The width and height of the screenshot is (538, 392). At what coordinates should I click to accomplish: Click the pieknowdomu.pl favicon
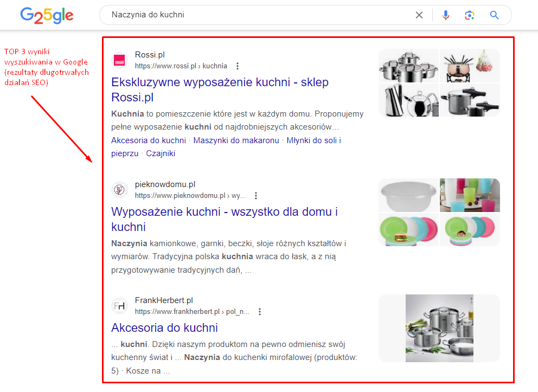[119, 190]
